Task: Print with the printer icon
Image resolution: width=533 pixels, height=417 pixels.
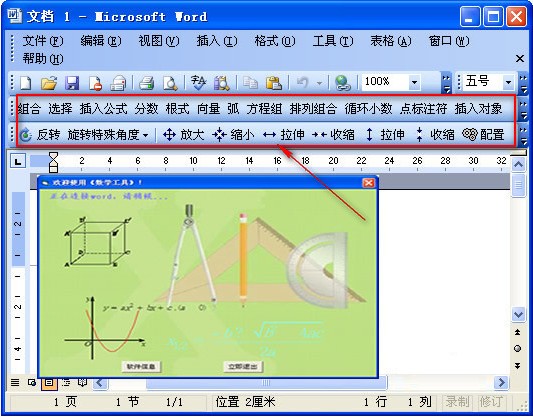Action: pos(147,83)
